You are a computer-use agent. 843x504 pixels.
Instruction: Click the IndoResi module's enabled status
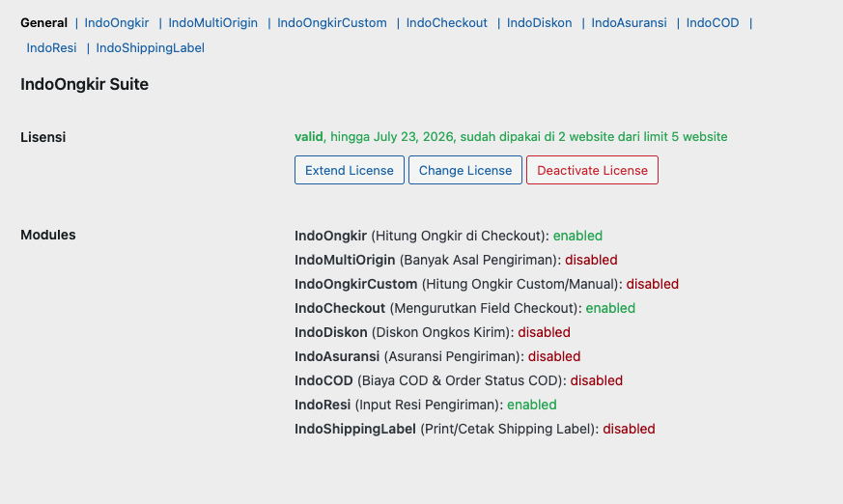[532, 405]
